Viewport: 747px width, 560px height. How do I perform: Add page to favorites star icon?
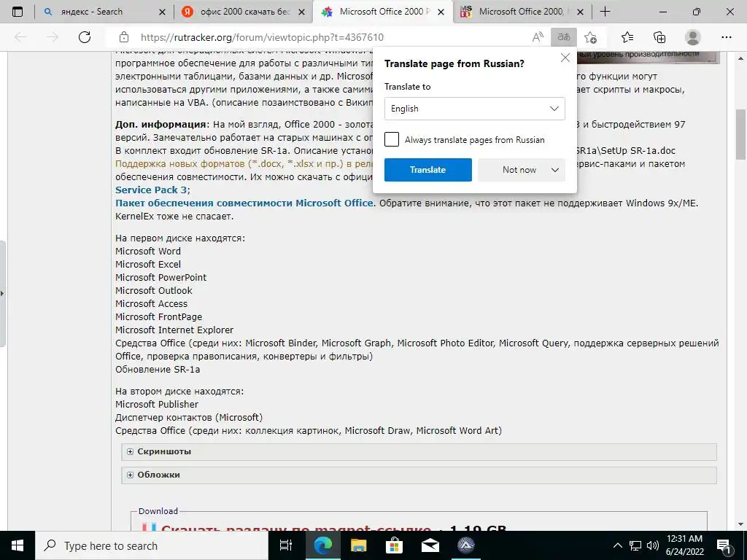tap(590, 37)
